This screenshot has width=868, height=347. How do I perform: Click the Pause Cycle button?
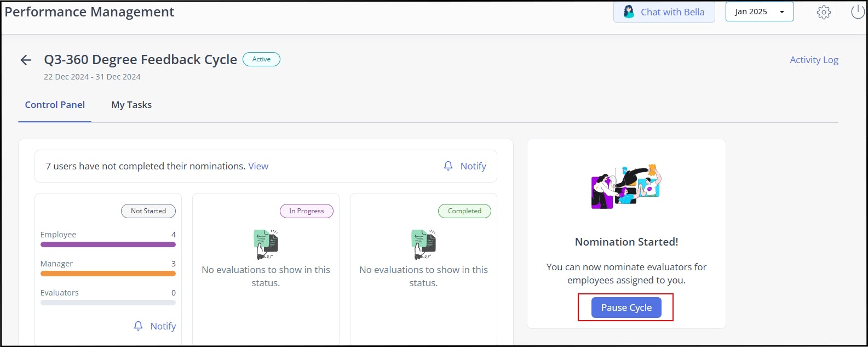pyautogui.click(x=625, y=307)
